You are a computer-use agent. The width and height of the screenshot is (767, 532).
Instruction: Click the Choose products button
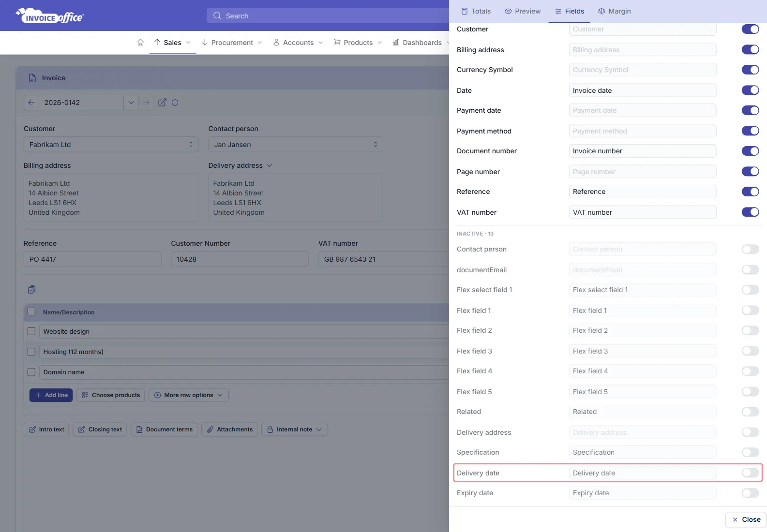coord(111,395)
